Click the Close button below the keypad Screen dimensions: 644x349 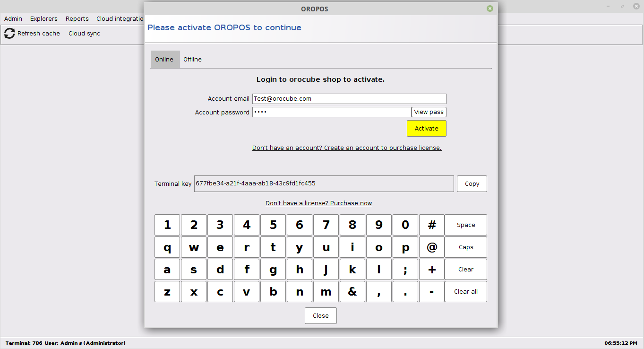click(321, 316)
